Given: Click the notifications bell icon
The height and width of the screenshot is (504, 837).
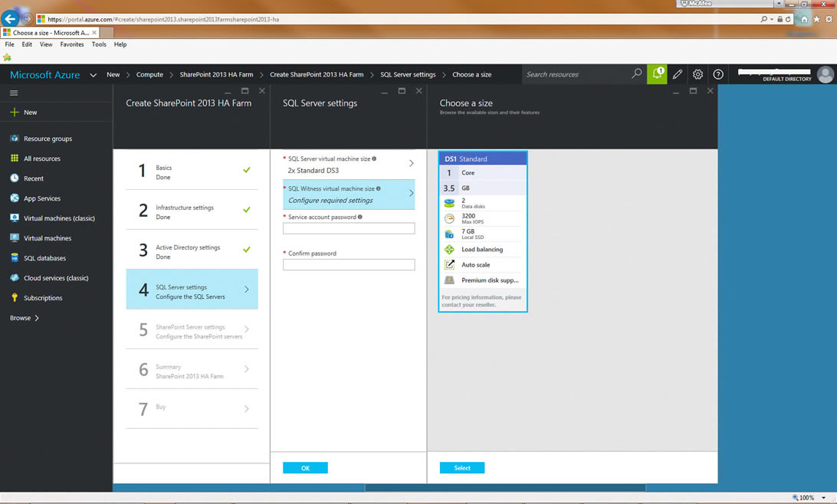Looking at the screenshot, I should click(x=657, y=74).
